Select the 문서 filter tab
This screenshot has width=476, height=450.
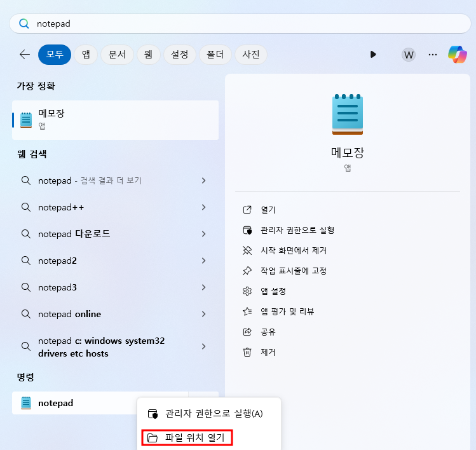tap(117, 55)
